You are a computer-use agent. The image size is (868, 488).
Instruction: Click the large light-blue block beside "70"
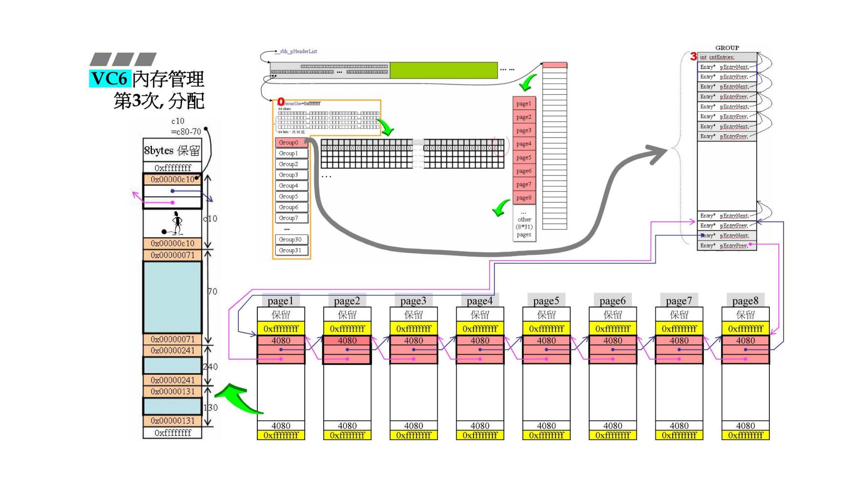click(x=172, y=297)
